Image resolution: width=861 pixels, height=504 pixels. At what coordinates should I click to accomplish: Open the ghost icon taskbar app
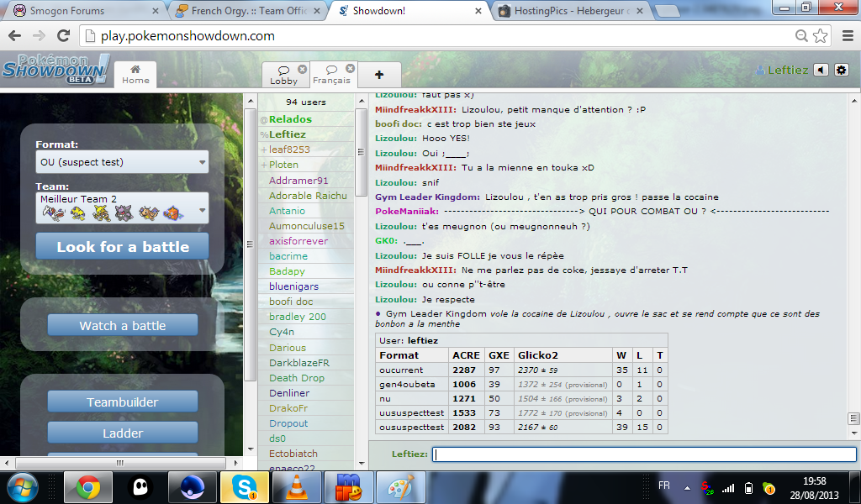(140, 487)
